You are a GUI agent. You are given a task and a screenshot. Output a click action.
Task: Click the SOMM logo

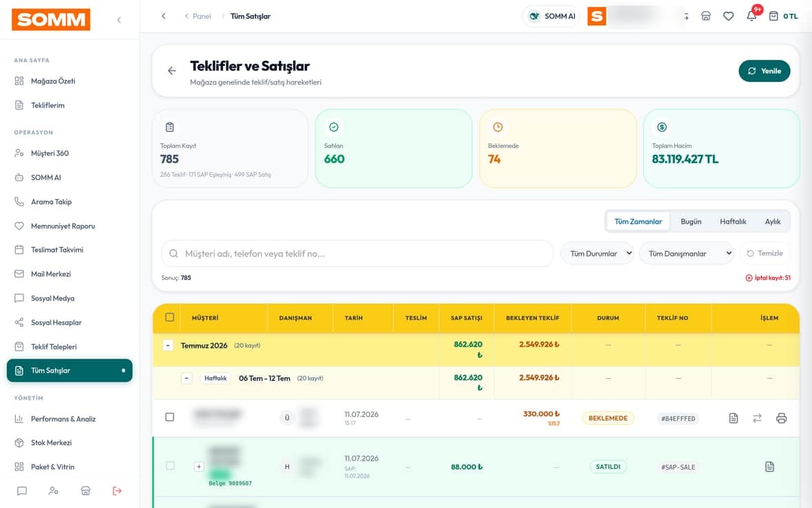pyautogui.click(x=51, y=20)
